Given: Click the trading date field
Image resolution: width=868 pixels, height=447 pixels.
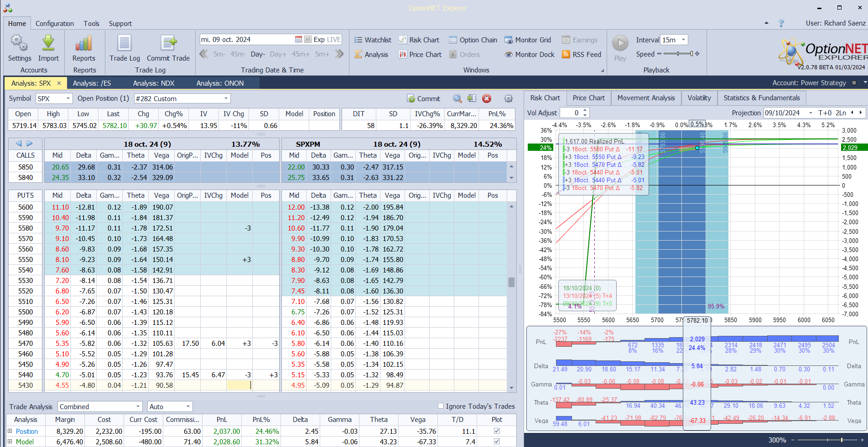Looking at the screenshot, I should [247, 40].
